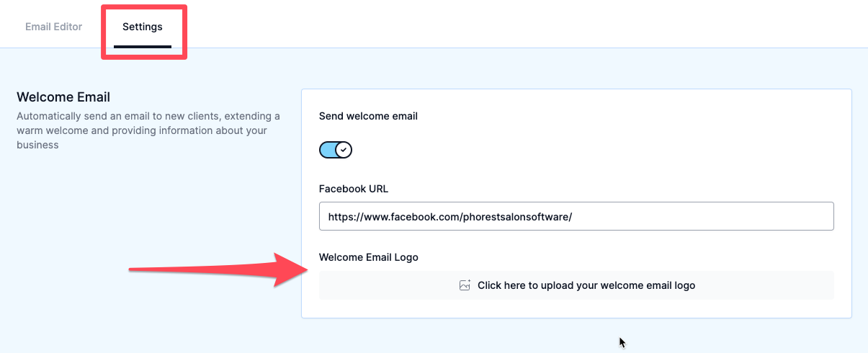Viewport: 868px width, 353px height.
Task: Click the Facebook URL field label
Action: point(354,189)
